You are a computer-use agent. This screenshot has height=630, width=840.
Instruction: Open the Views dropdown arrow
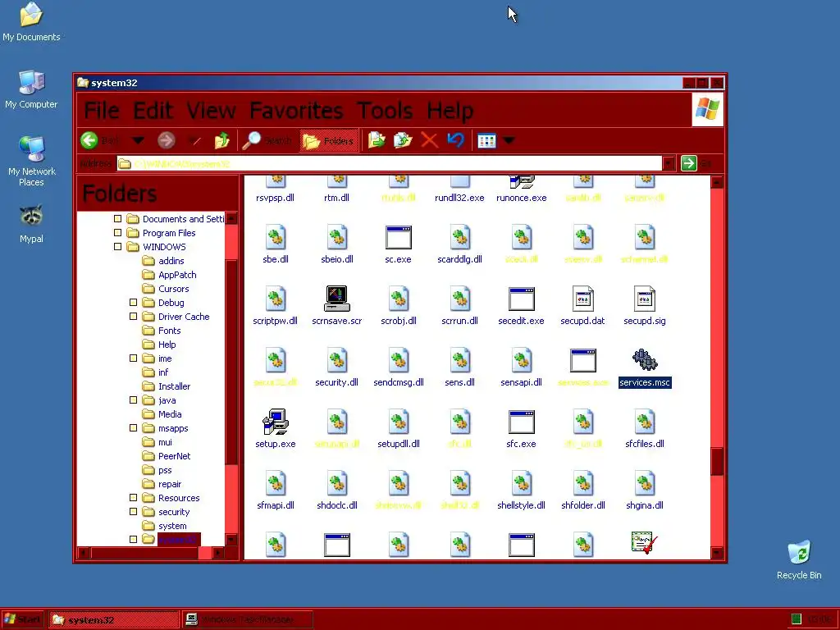pos(509,140)
